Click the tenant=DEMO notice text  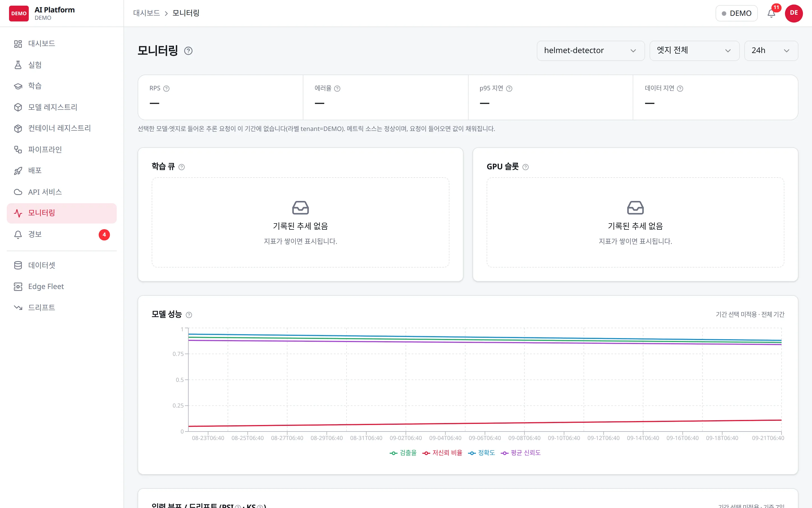[x=316, y=129]
